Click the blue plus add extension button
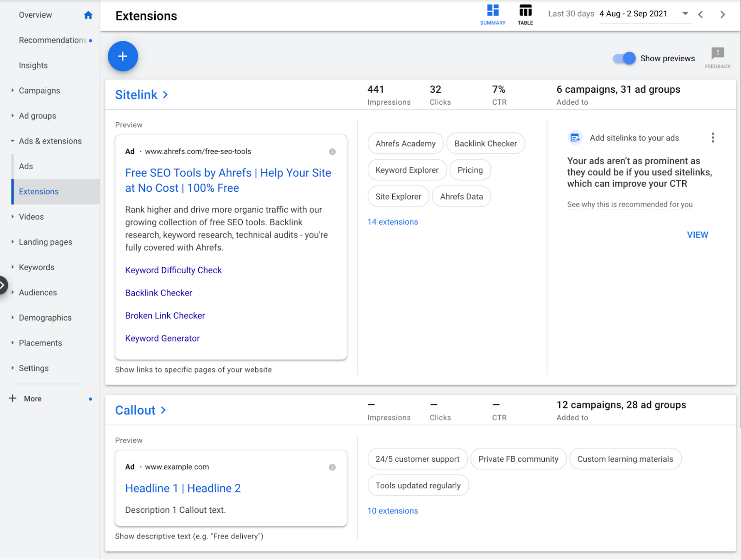The image size is (741, 560). [x=123, y=57]
